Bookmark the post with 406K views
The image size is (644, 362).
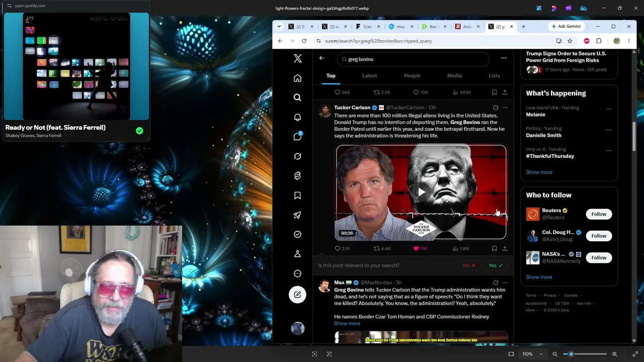[494, 93]
